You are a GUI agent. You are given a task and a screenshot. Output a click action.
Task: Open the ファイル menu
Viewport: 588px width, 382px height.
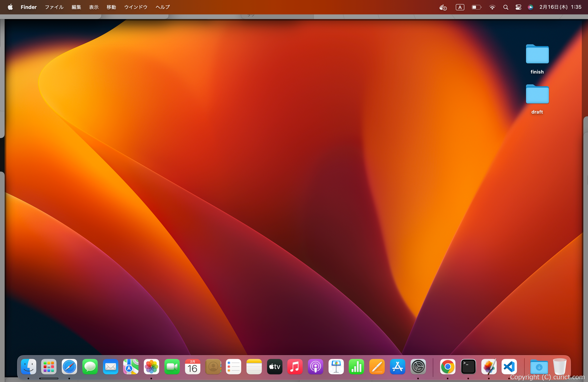click(54, 7)
